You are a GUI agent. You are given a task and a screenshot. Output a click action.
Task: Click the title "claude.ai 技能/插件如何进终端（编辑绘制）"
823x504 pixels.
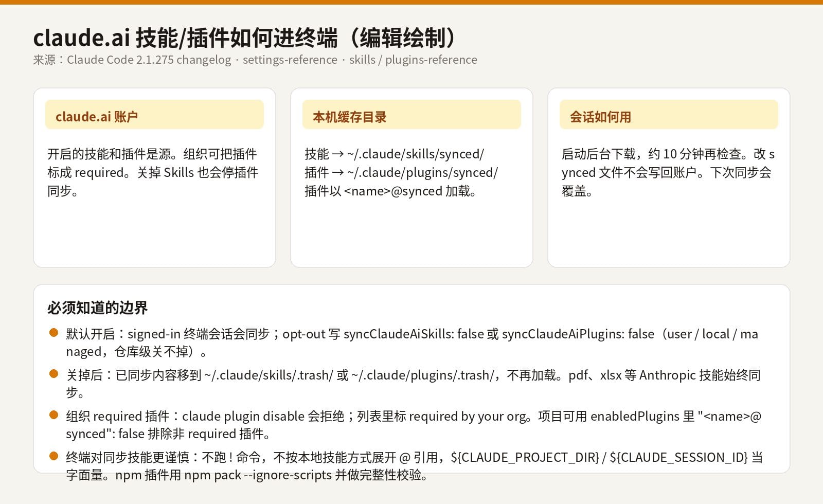point(245,38)
